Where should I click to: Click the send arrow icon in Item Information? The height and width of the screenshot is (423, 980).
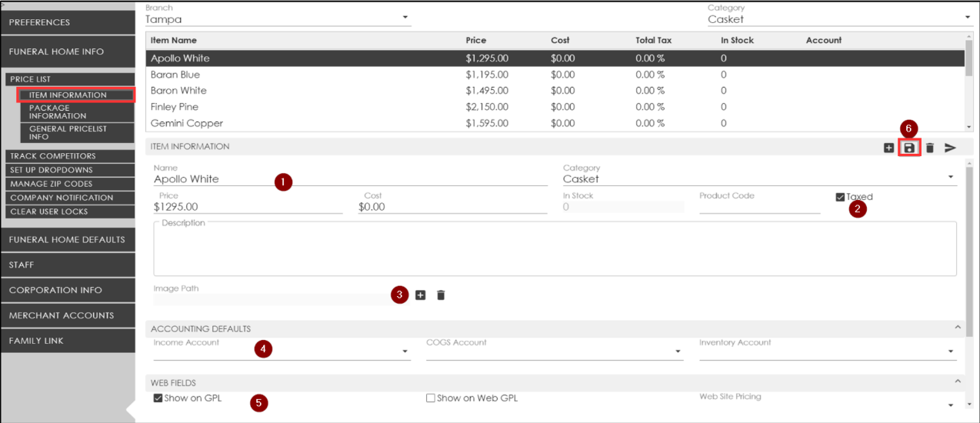coord(951,148)
